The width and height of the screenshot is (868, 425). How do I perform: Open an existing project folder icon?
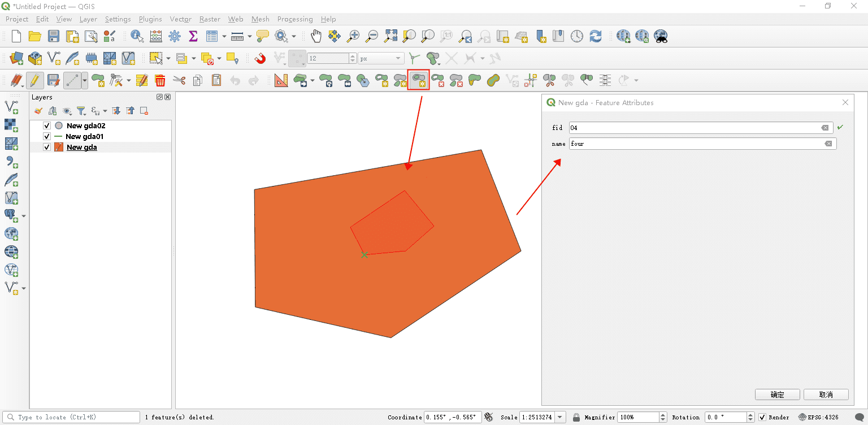point(35,36)
